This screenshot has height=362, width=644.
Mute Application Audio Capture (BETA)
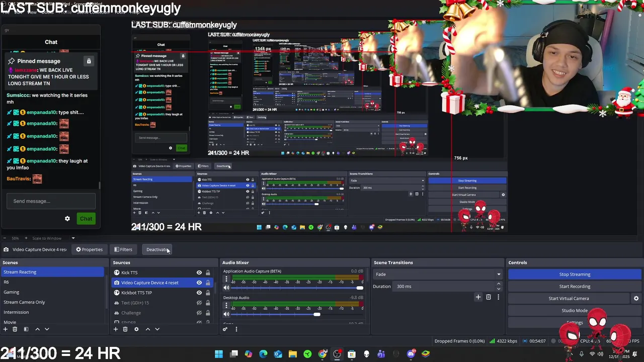(x=226, y=288)
